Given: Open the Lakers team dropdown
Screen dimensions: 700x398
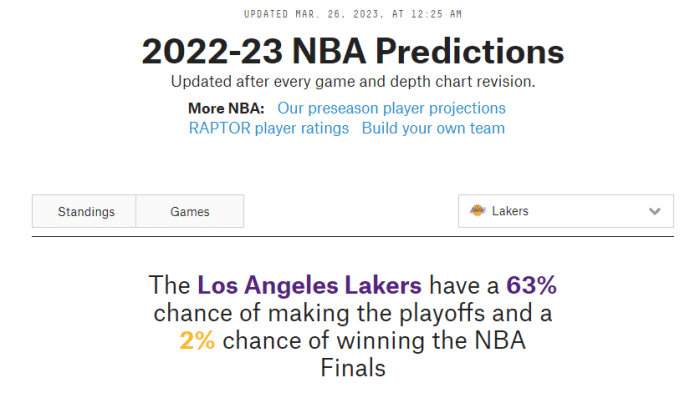Looking at the screenshot, I should coord(566,211).
